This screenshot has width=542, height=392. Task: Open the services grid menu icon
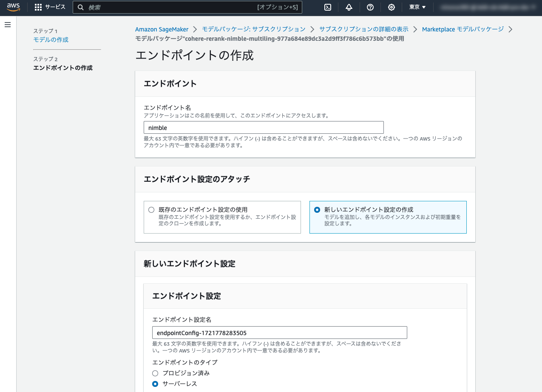point(38,7)
